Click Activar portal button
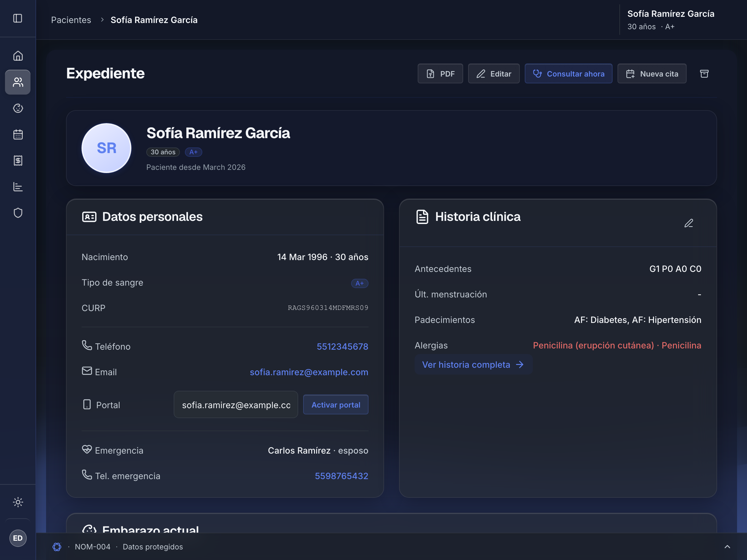The height and width of the screenshot is (560, 747). click(336, 404)
